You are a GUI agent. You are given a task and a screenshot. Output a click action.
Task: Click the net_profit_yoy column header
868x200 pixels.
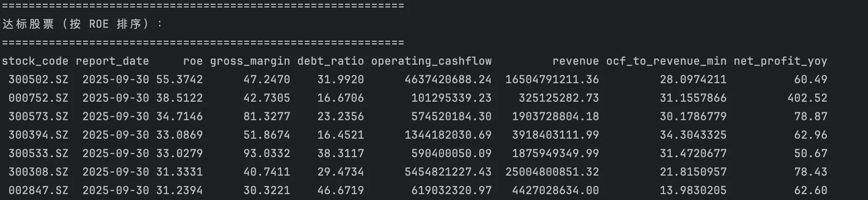tap(780, 61)
